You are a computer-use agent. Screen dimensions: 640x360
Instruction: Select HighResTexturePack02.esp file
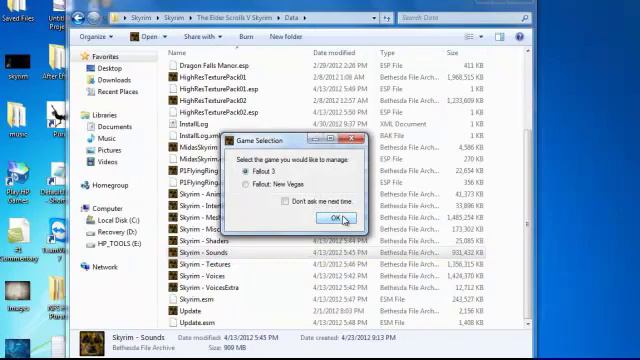(x=219, y=112)
